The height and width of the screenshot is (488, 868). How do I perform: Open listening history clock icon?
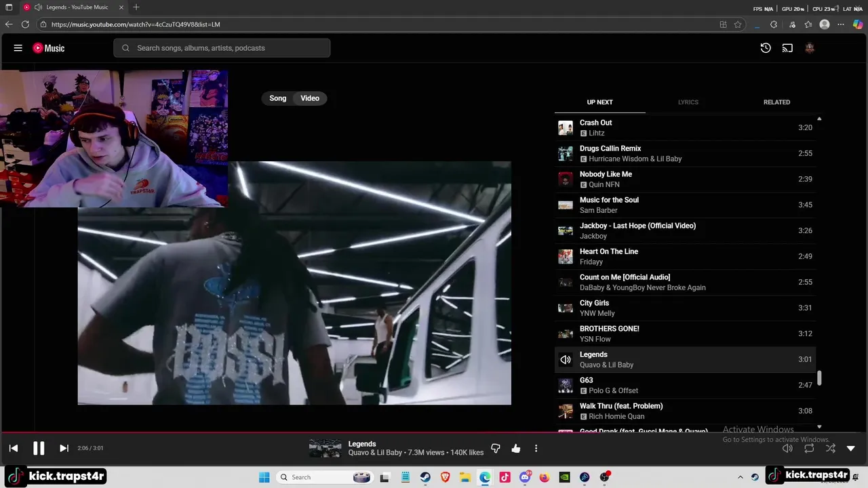click(x=766, y=48)
